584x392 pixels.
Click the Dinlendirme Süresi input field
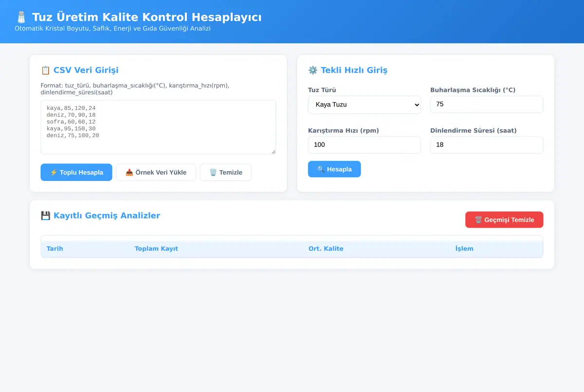[487, 145]
